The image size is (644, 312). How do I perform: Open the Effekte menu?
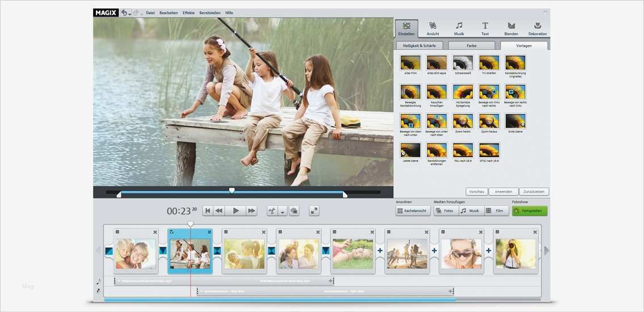(188, 12)
